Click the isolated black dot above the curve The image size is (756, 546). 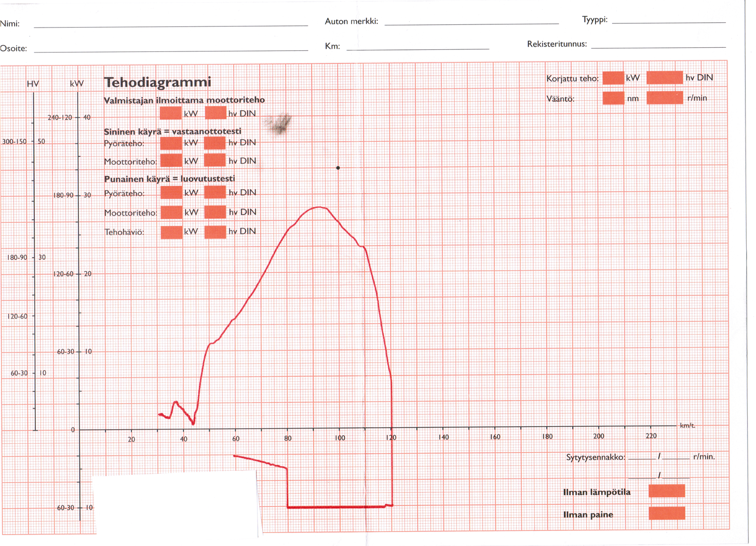tap(338, 168)
